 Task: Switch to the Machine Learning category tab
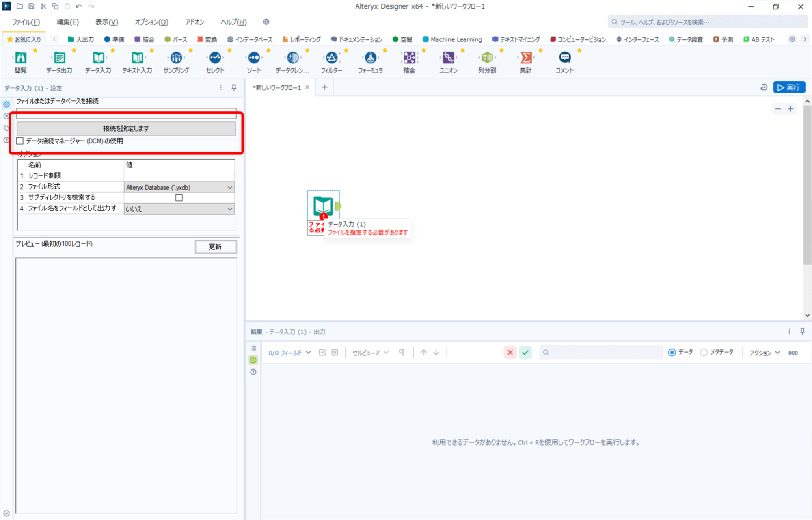pos(452,39)
